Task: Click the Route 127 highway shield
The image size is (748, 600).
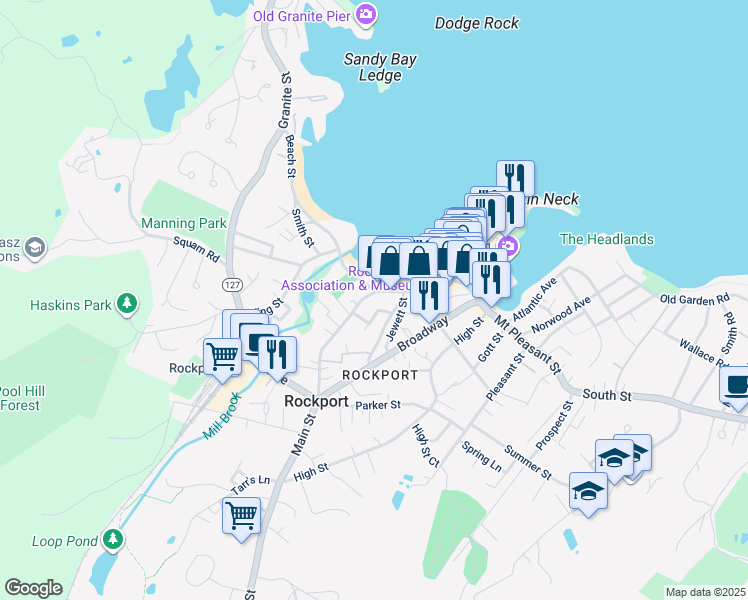Action: point(232,285)
